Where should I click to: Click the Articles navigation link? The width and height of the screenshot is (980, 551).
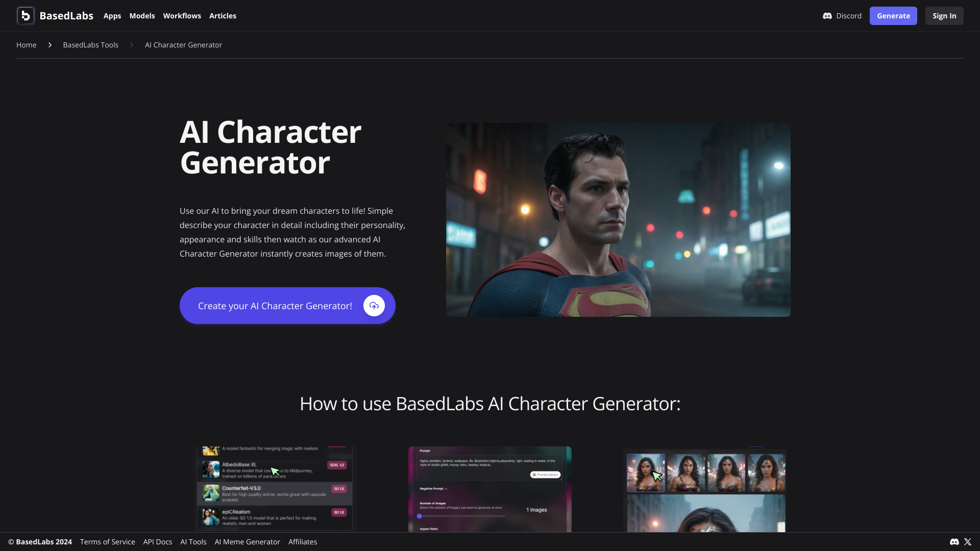click(x=222, y=15)
